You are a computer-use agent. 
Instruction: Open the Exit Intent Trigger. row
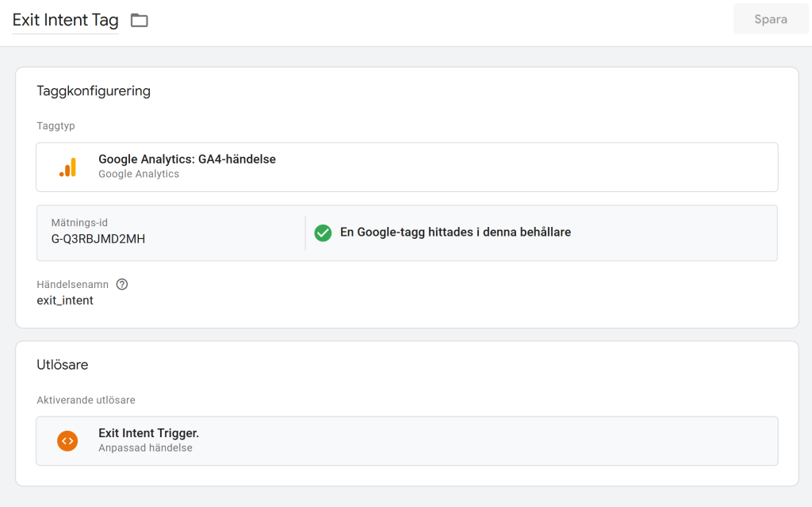(407, 440)
